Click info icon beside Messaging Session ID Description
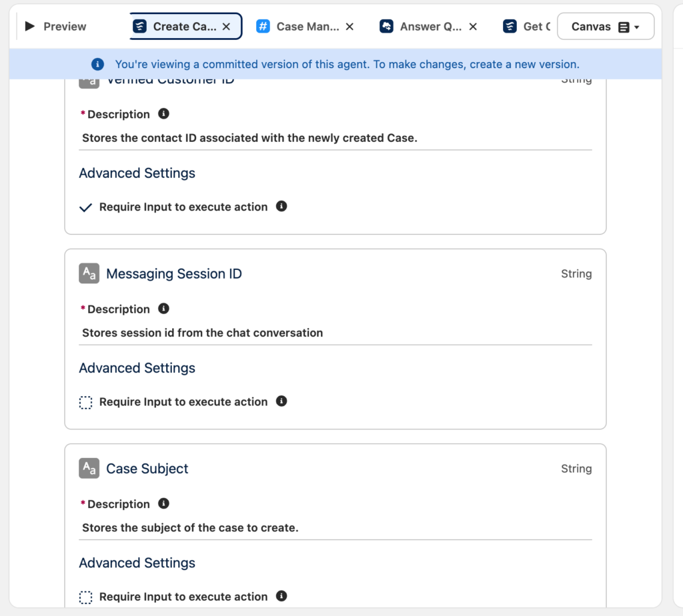Viewport: 683px width, 616px height. (x=163, y=309)
